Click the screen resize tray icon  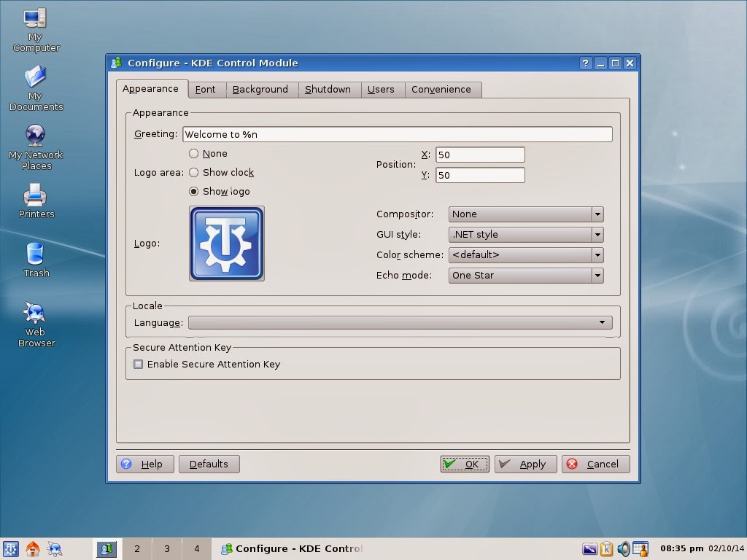(x=589, y=548)
